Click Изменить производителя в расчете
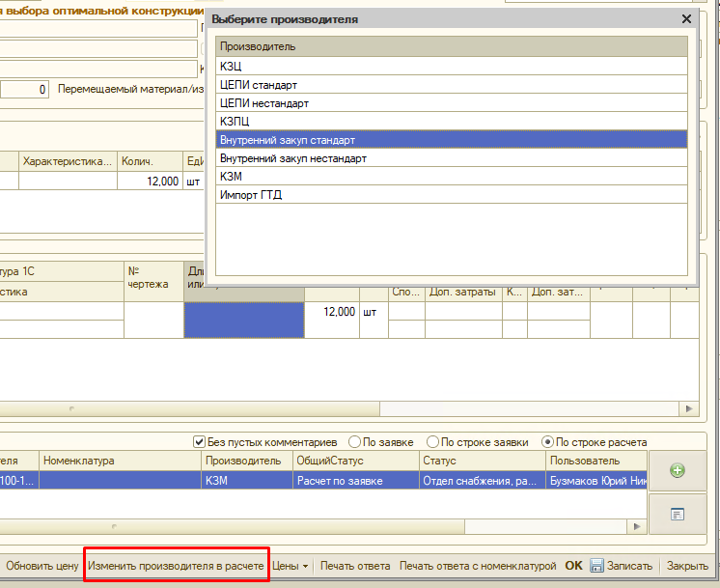Screen dimensions: 720x588 click(x=176, y=566)
